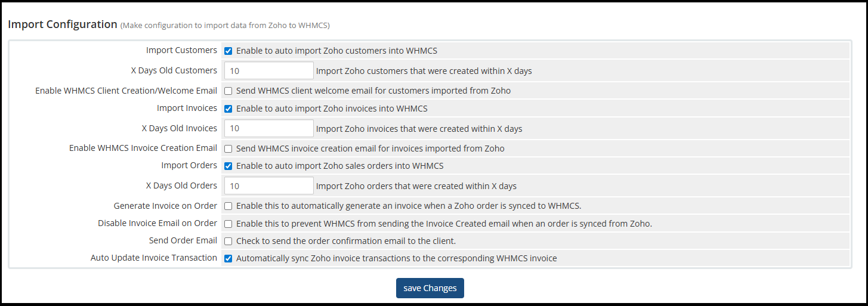Tick the Generate Invoice on Order checkbox
Image resolution: width=868 pixels, height=306 pixels.
228,206
